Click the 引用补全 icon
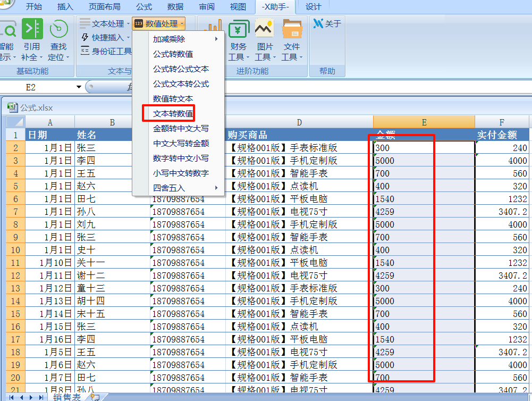Screen dimensions: 532x401 point(32,29)
